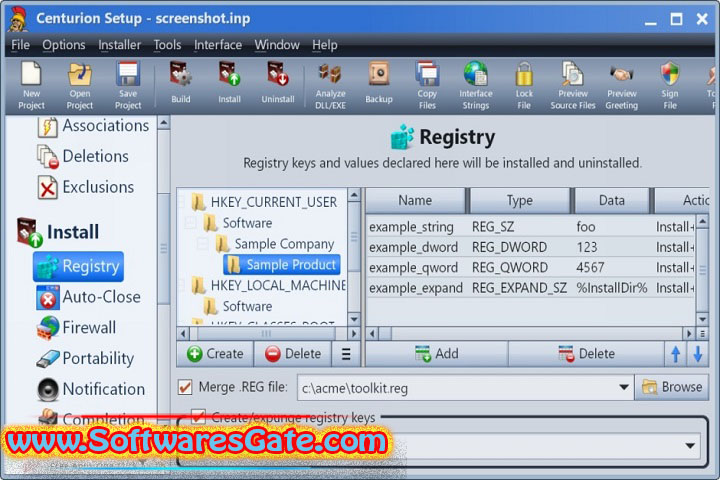Open Preview Source Files

[573, 86]
